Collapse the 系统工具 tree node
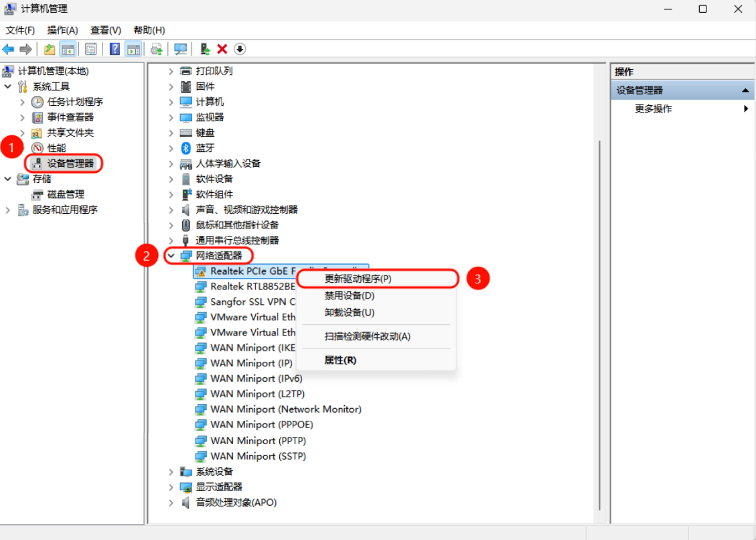 (x=7, y=86)
